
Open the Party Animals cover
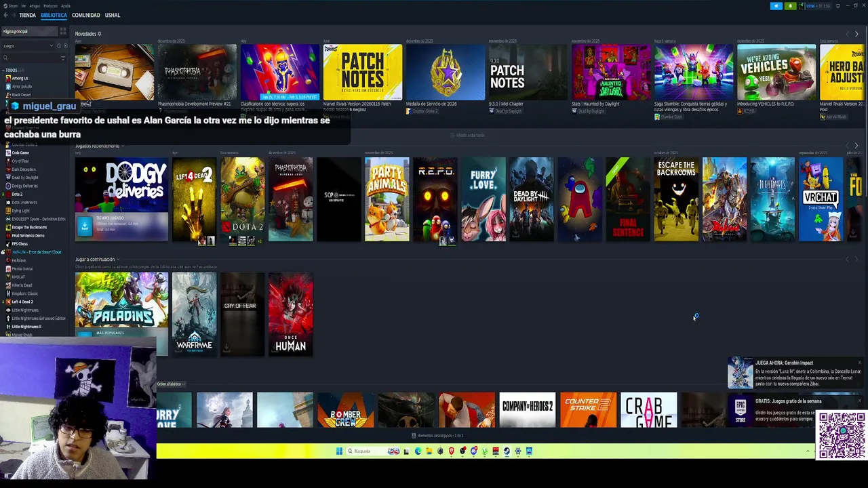(x=387, y=199)
